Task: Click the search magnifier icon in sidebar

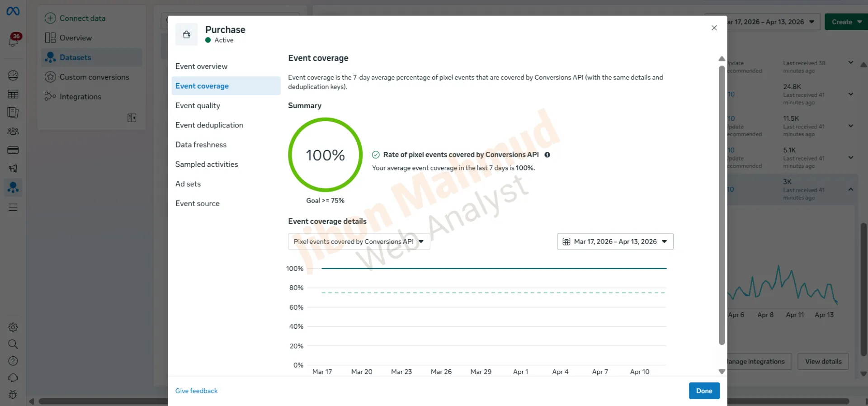Action: point(13,344)
